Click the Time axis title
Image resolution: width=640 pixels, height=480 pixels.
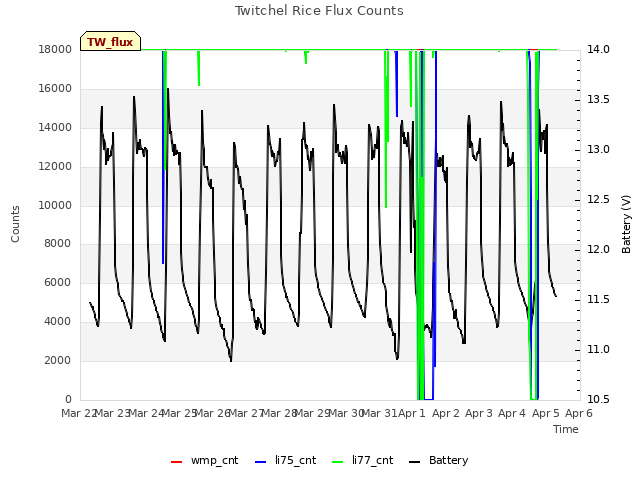pyautogui.click(x=566, y=429)
